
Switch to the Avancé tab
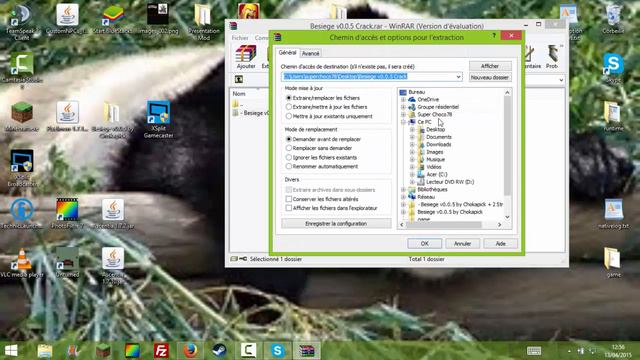(310, 53)
